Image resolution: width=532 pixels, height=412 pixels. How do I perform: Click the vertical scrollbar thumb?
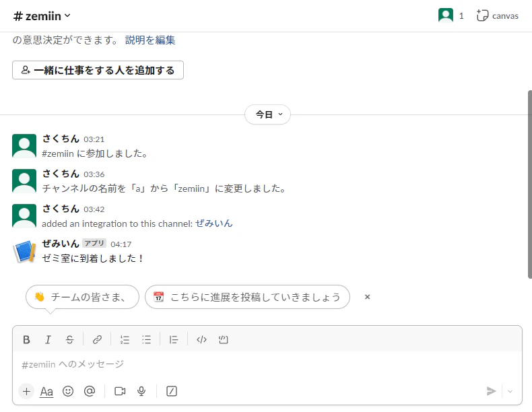tap(529, 184)
